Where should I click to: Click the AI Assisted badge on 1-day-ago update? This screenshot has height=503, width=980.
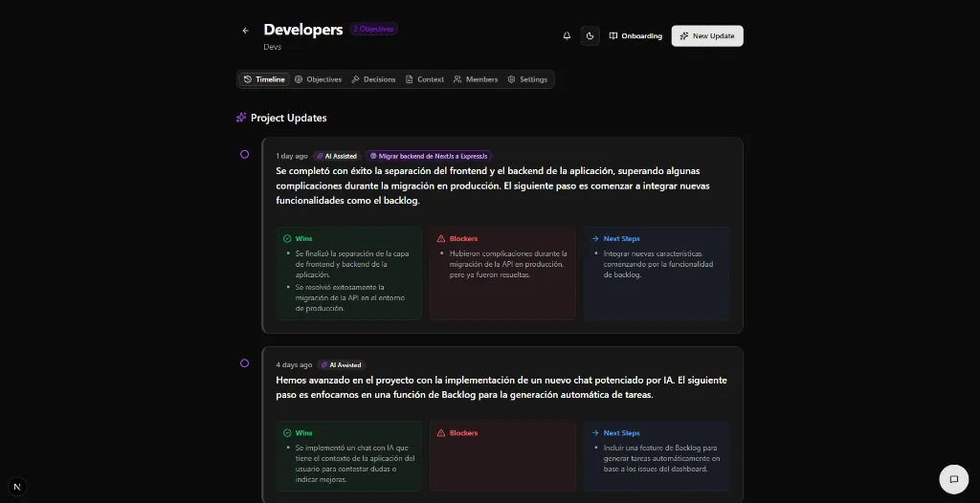tap(337, 156)
